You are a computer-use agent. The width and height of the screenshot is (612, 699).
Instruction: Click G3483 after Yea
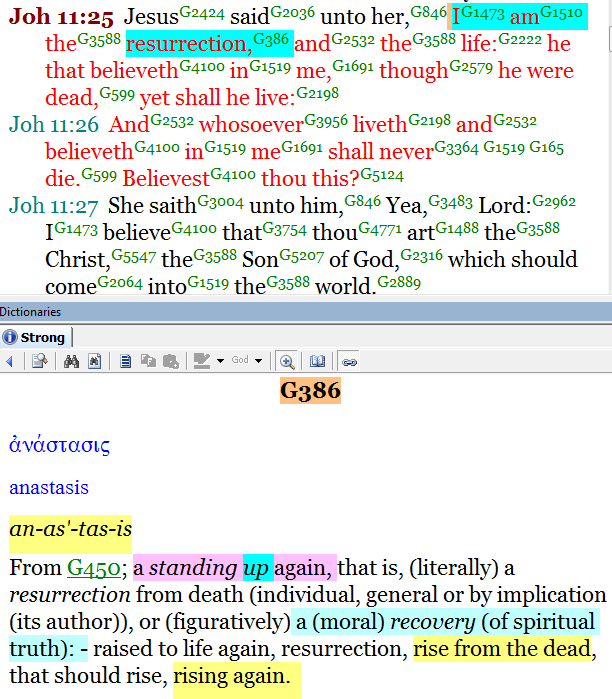tap(451, 201)
